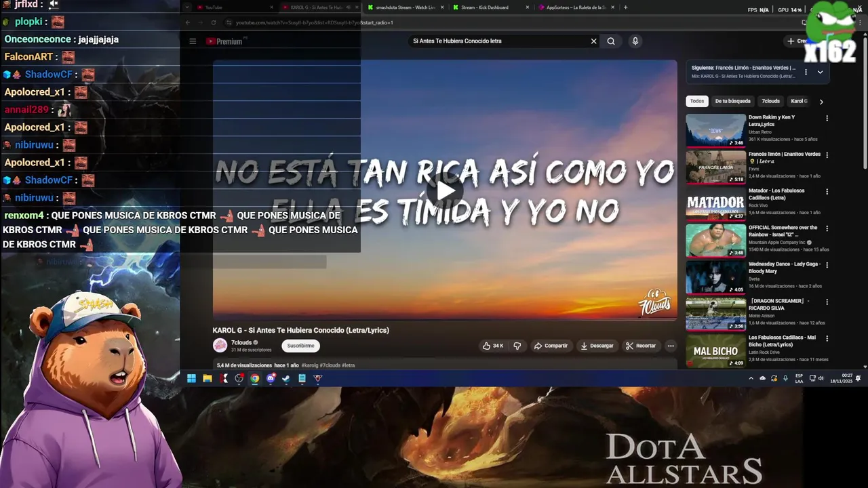The image size is (868, 488).
Task: Open options for DRAGON SCREAMER video
Action: pyautogui.click(x=827, y=301)
